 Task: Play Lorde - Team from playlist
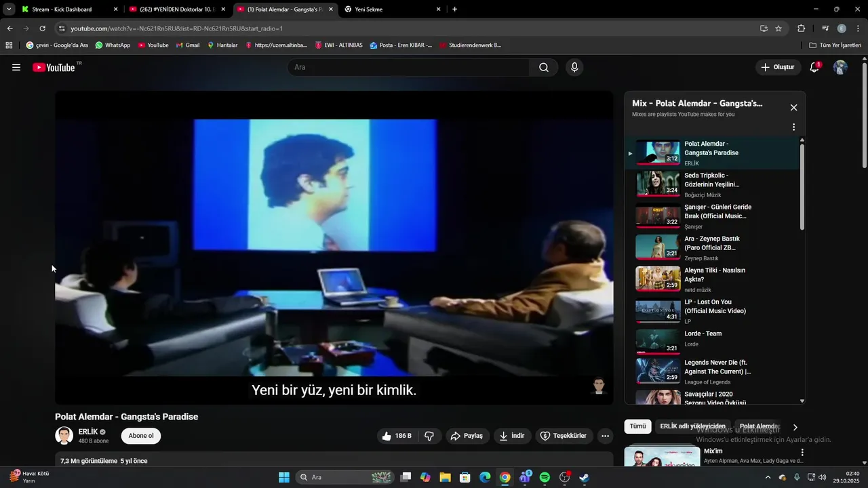(x=712, y=342)
